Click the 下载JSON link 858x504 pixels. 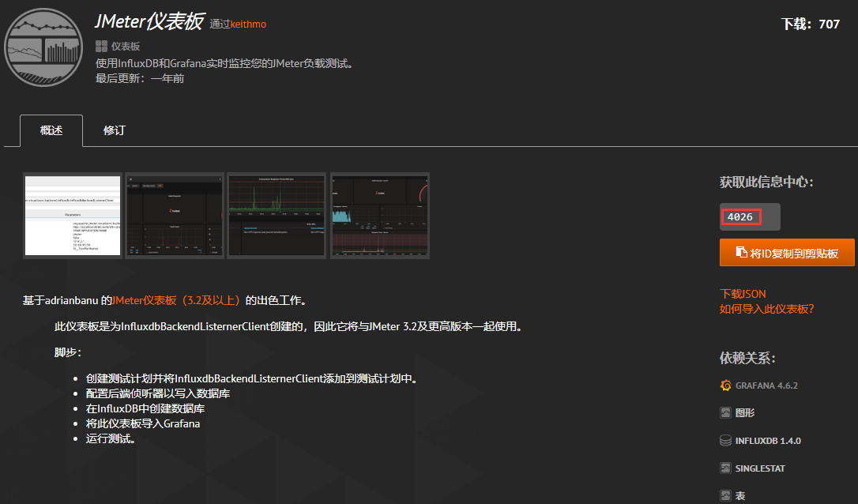tap(743, 294)
